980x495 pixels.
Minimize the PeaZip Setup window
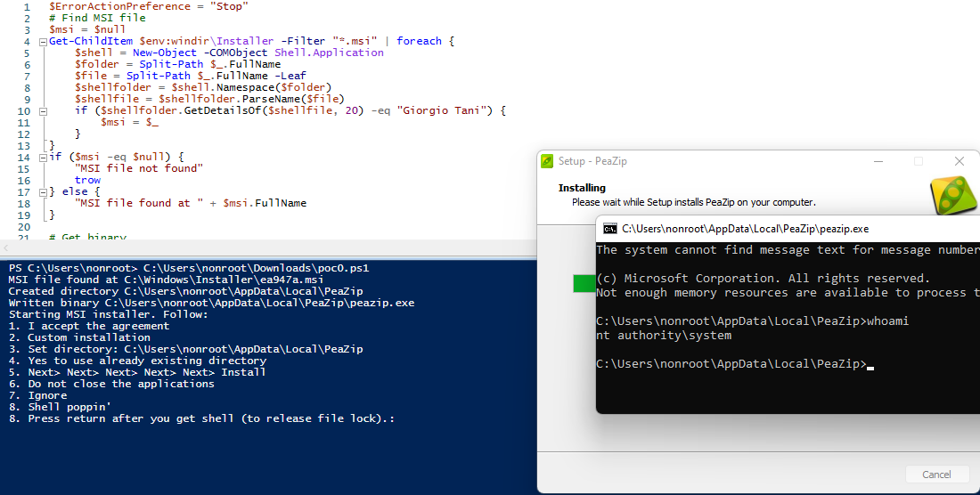point(878,161)
